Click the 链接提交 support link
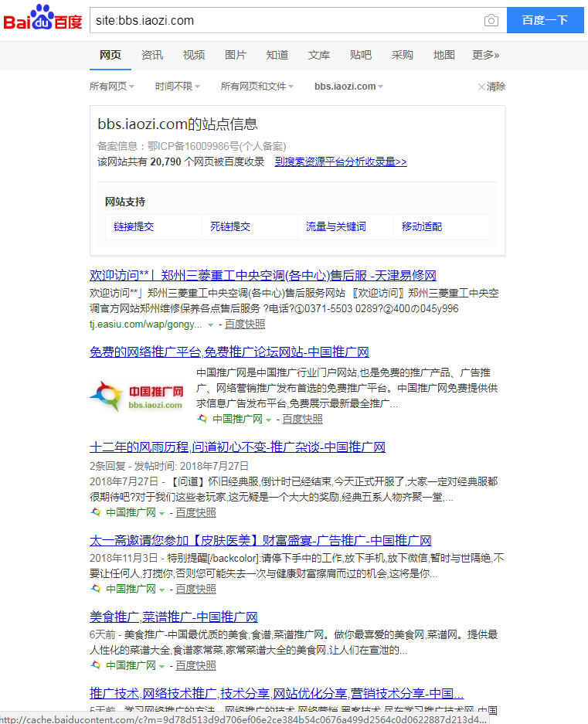 tap(134, 226)
